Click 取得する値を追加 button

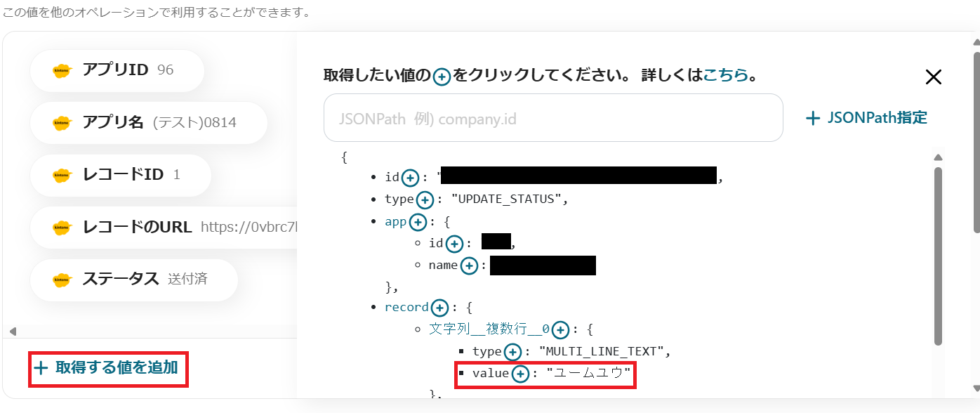[x=108, y=367]
